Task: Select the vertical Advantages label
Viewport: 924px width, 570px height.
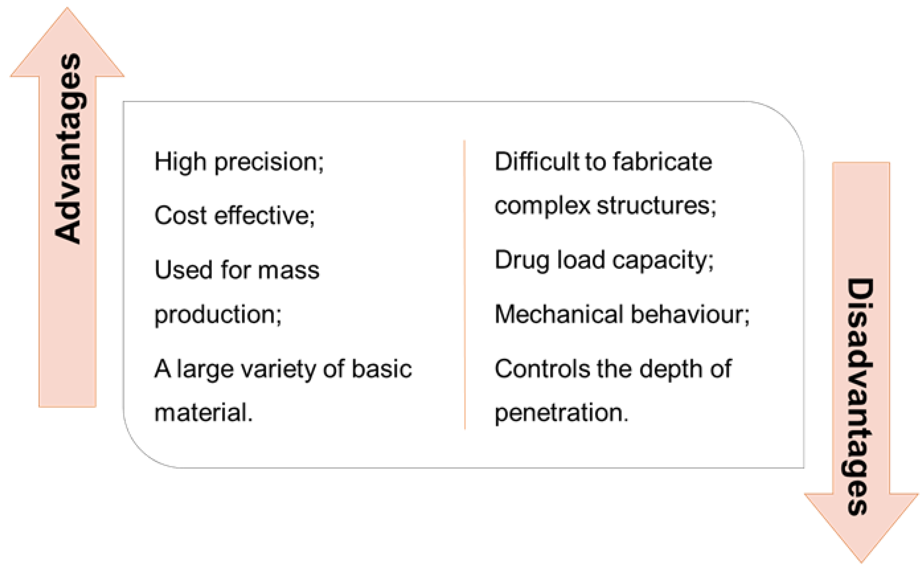Action: click(68, 148)
